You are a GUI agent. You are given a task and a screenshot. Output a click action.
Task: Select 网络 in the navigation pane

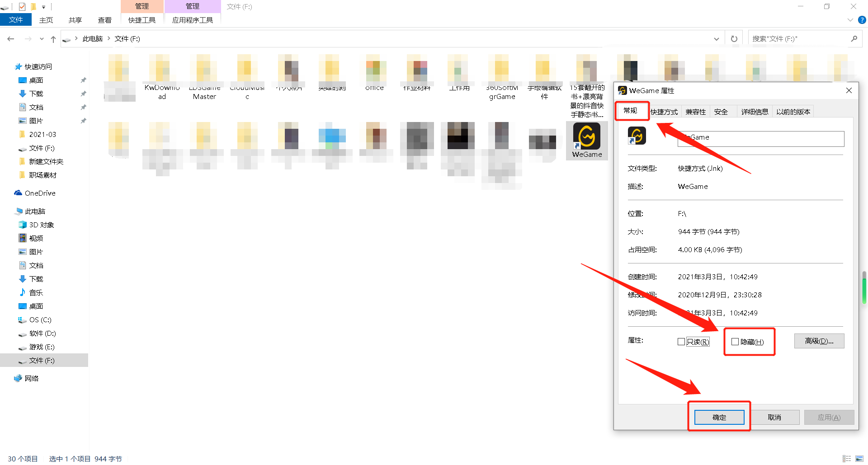32,379
